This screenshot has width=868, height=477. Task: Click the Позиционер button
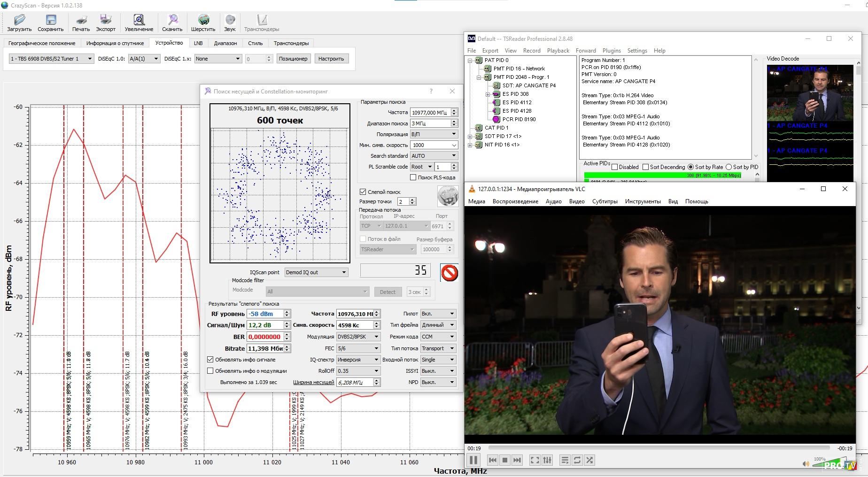(293, 59)
